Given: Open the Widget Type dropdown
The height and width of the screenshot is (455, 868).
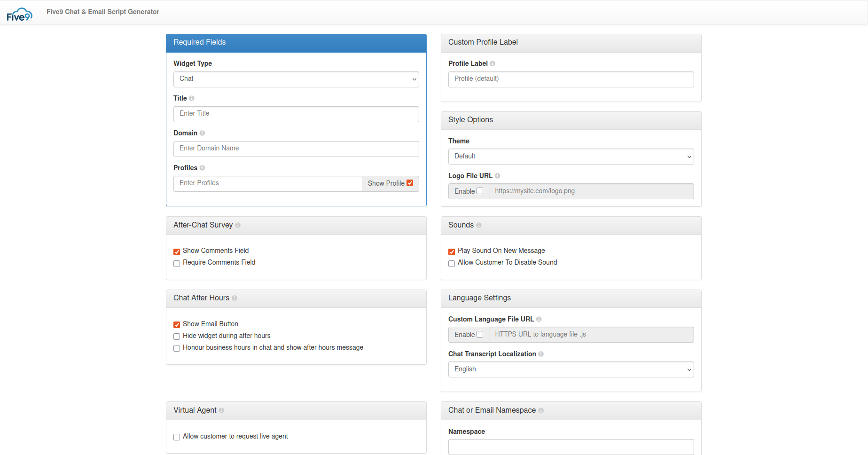Looking at the screenshot, I should tap(296, 79).
